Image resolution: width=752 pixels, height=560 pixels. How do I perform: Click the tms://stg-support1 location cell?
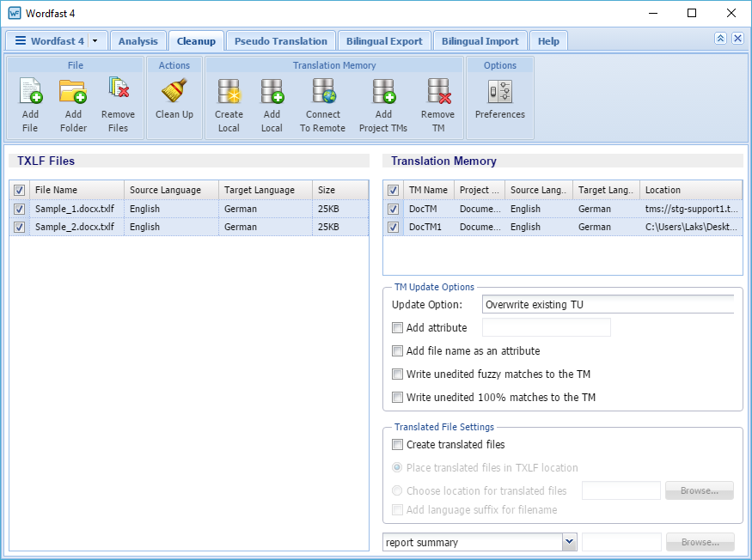(692, 209)
